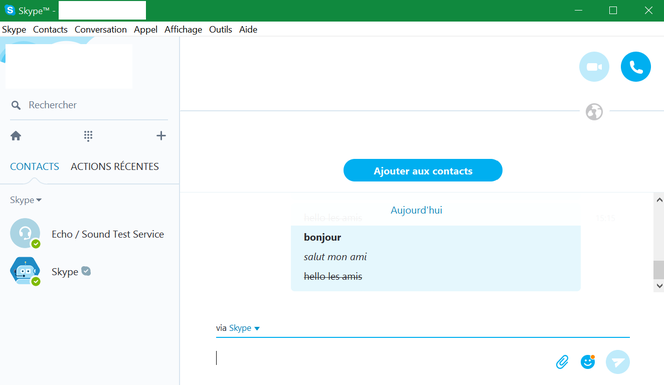Start a voice call with phone button
Screen dimensions: 664x385
tap(636, 66)
